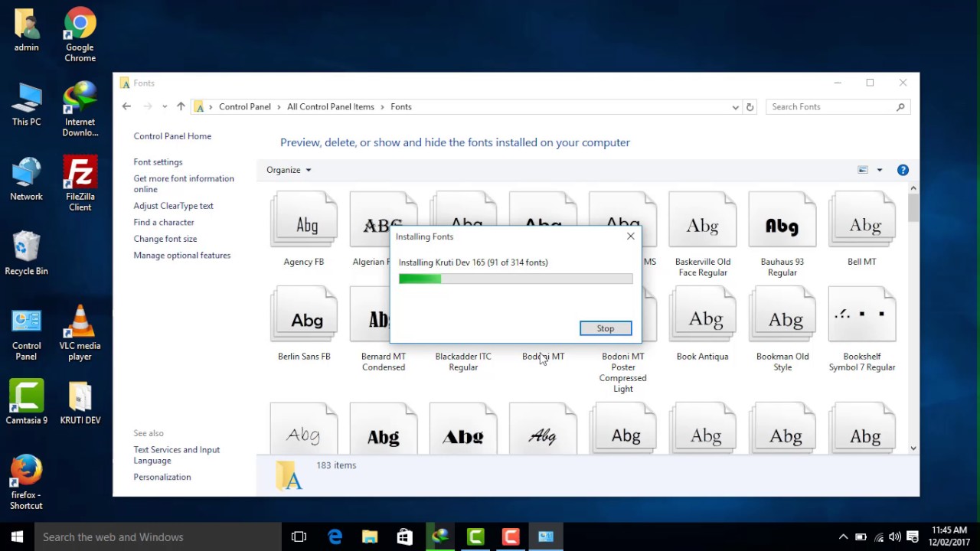Select the This PC desktop icon
This screenshot has width=980, height=551.
tap(26, 105)
